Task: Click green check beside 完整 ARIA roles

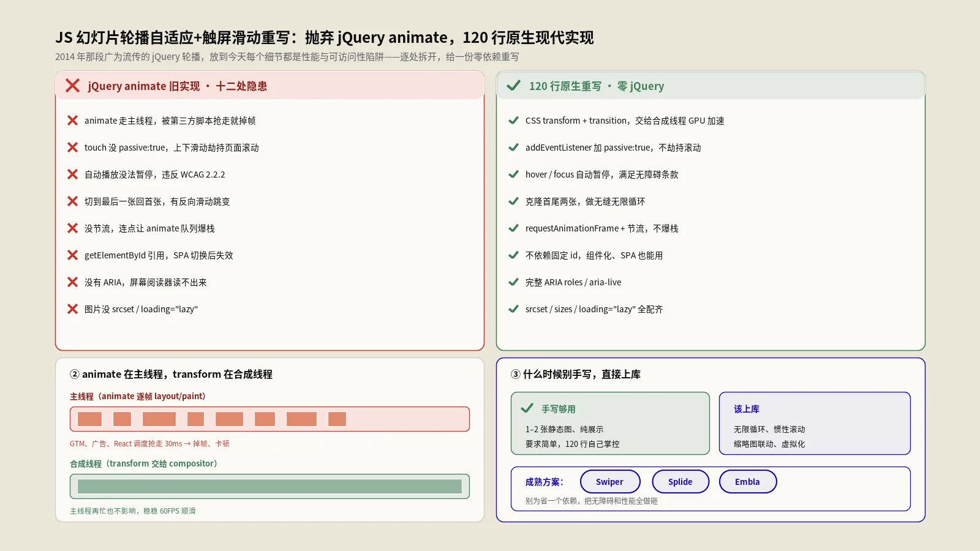Action: pos(513,282)
